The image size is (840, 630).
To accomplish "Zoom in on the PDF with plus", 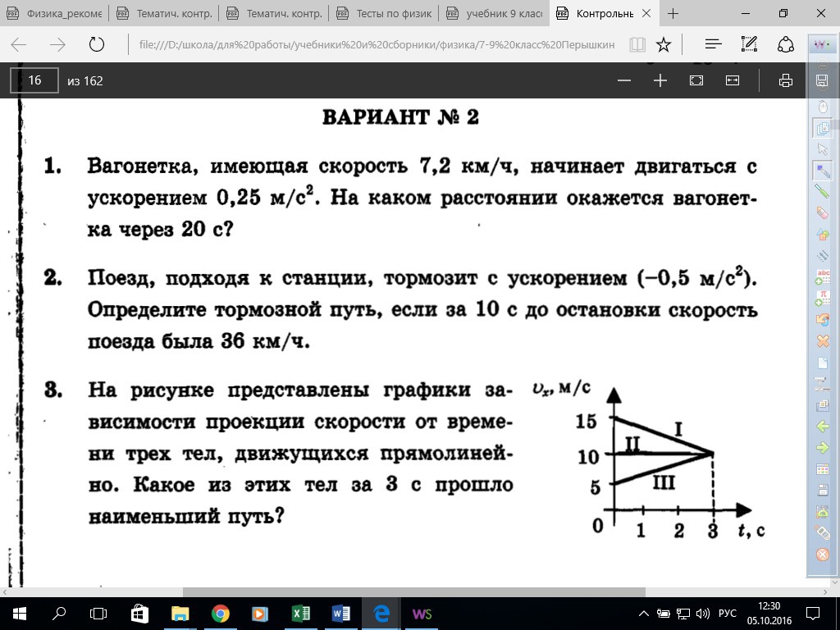I will [x=660, y=80].
